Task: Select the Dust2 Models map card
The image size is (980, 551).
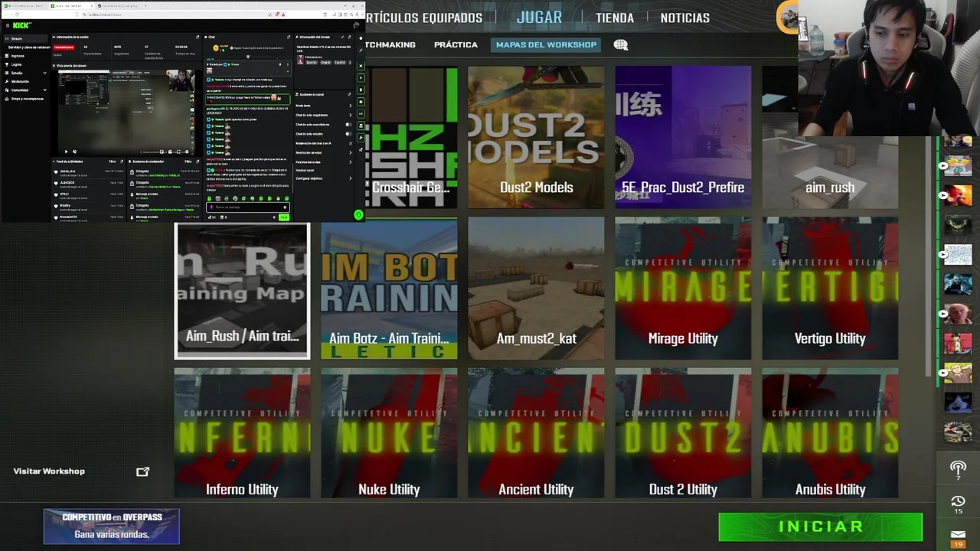Action: click(536, 137)
